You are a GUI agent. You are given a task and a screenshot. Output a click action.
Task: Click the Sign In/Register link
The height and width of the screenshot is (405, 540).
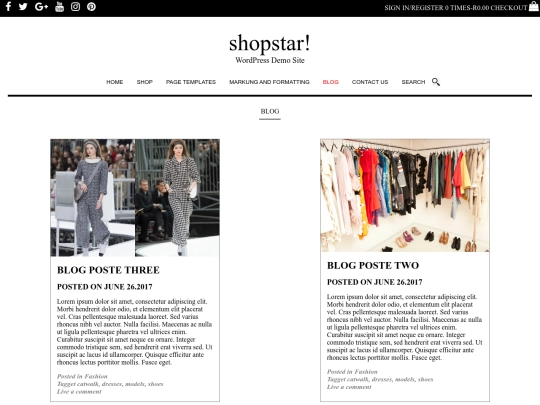414,8
